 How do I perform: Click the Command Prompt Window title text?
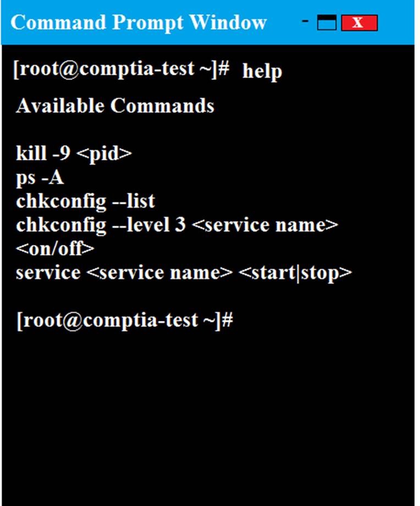(139, 23)
